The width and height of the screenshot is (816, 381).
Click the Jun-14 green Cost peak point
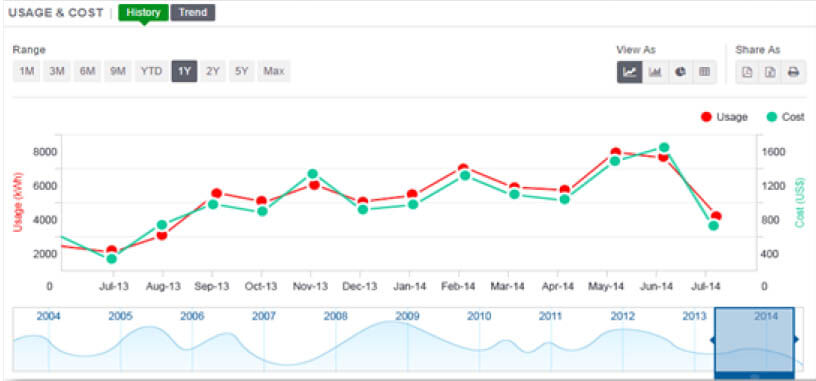coord(664,148)
